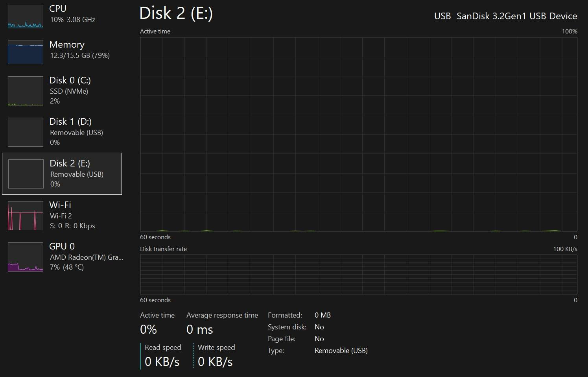This screenshot has height=377, width=588.
Task: Select the GPU 0 usage graph thumbnail
Action: [26, 257]
